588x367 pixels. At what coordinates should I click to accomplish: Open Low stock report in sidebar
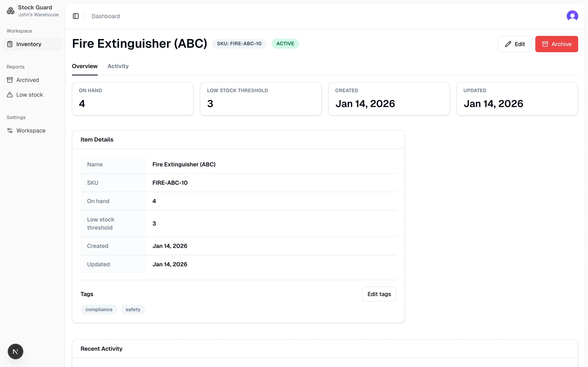(x=29, y=95)
